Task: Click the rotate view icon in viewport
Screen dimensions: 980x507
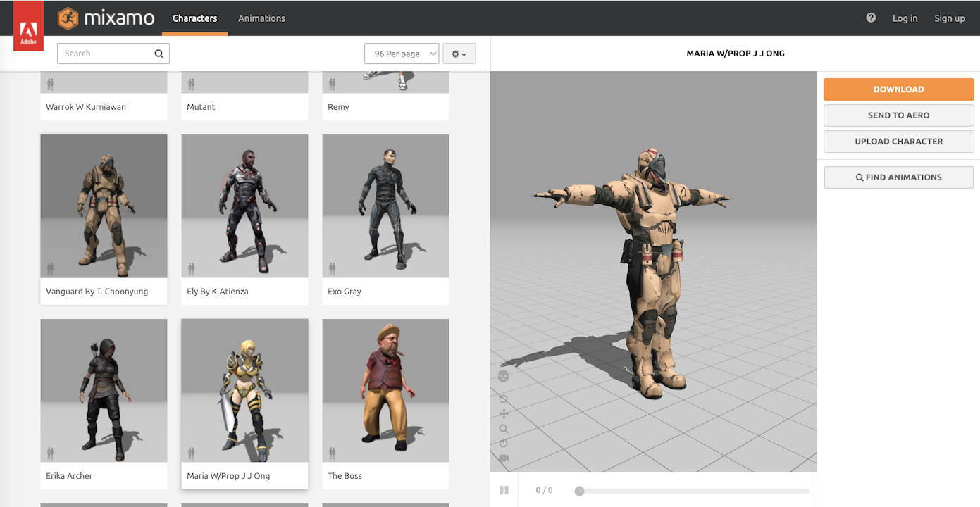Action: click(x=504, y=399)
